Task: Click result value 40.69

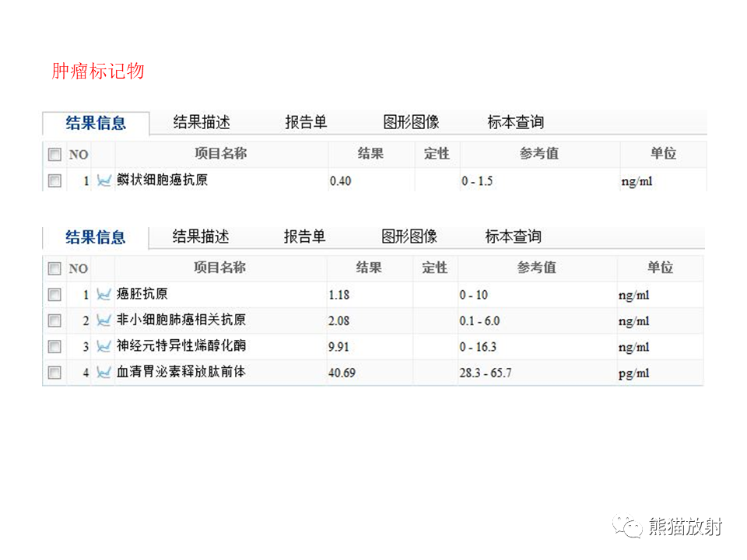Action: pyautogui.click(x=342, y=373)
